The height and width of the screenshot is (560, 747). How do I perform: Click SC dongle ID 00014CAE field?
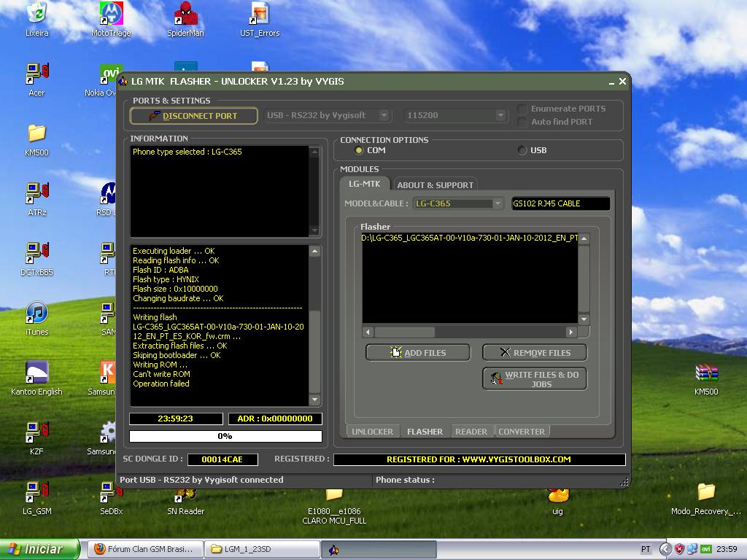click(x=222, y=459)
